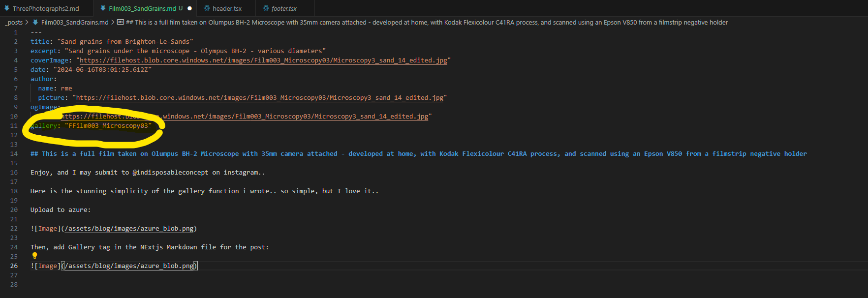
Task: Click the lightbulb code action icon
Action: [34, 256]
